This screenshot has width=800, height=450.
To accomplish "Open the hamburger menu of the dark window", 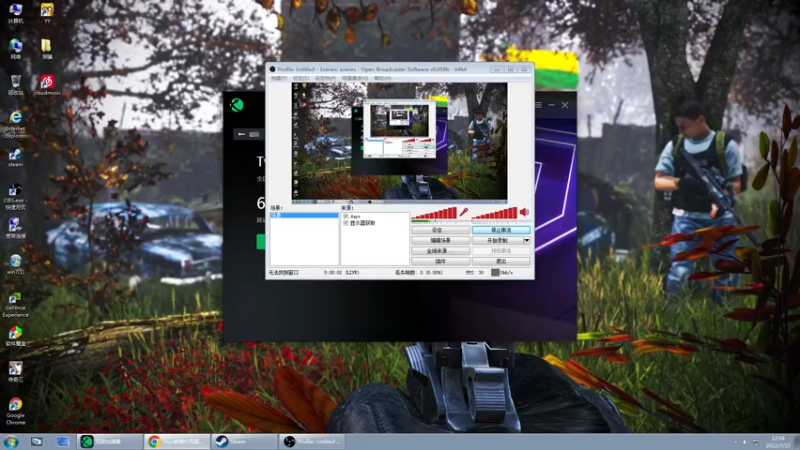I will click(x=538, y=105).
